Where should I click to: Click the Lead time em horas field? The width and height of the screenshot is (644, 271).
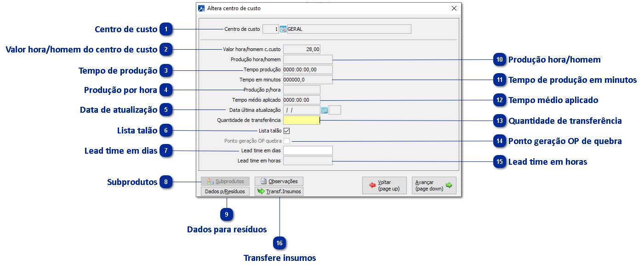coord(308,161)
